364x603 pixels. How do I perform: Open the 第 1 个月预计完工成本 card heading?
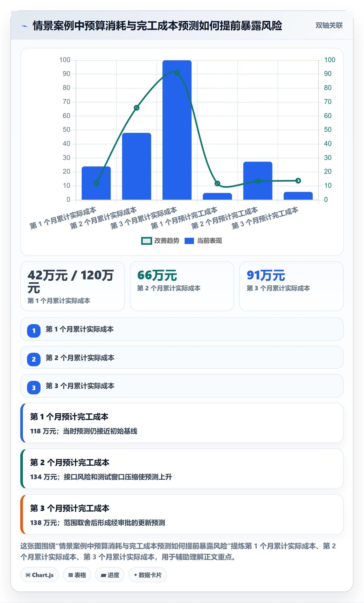click(69, 417)
